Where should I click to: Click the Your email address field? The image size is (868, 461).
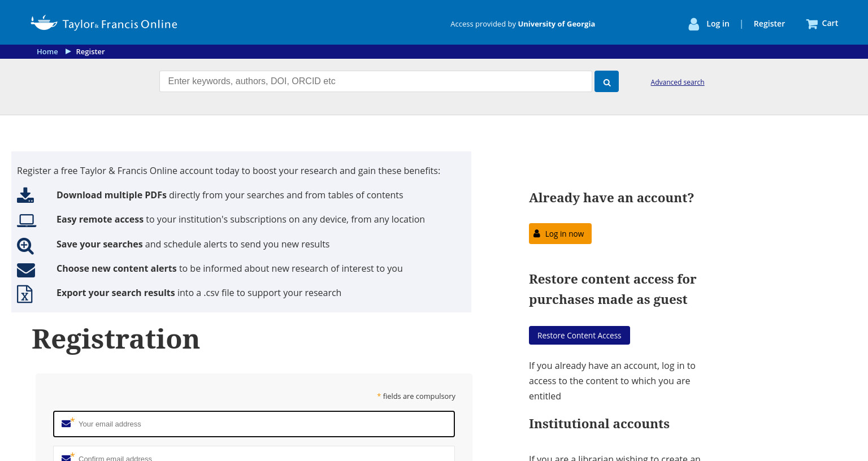point(254,424)
